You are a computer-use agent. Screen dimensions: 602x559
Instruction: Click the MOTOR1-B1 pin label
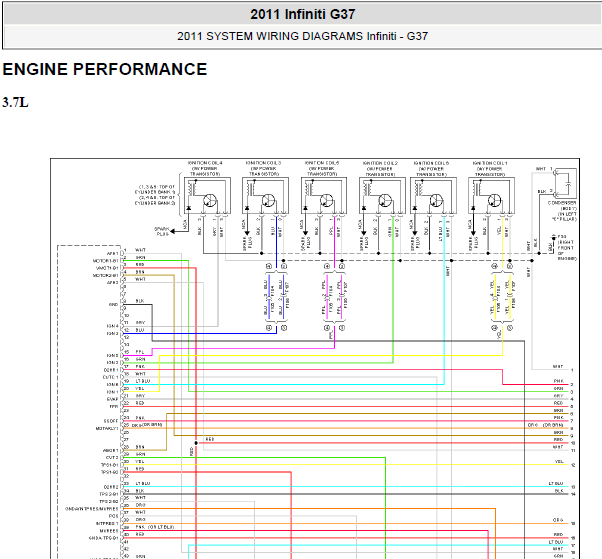tap(106, 261)
